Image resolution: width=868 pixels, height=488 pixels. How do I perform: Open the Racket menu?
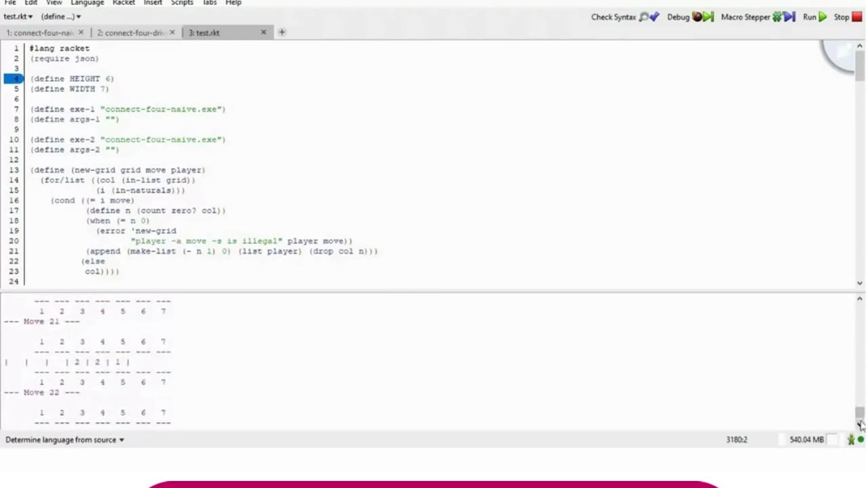124,3
